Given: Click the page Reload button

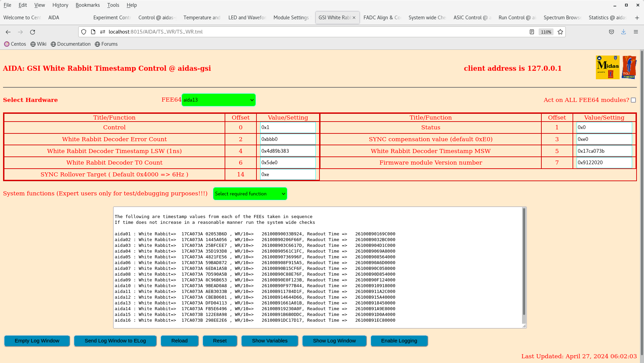Looking at the screenshot, I should tap(180, 341).
